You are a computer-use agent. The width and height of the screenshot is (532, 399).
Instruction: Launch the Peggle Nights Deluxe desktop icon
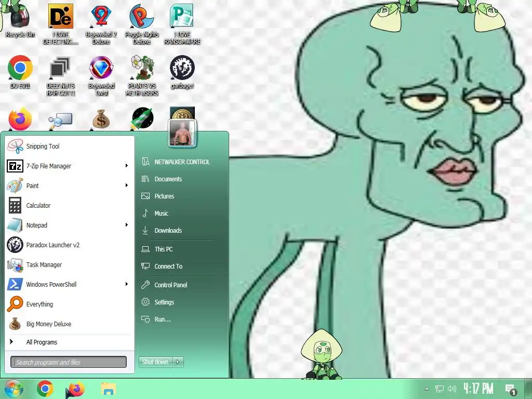(141, 24)
